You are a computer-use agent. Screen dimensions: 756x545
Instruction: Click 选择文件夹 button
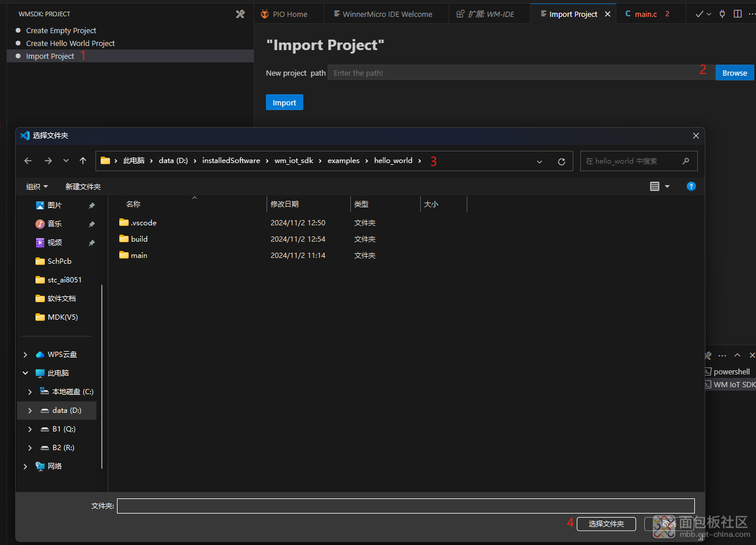[606, 524]
